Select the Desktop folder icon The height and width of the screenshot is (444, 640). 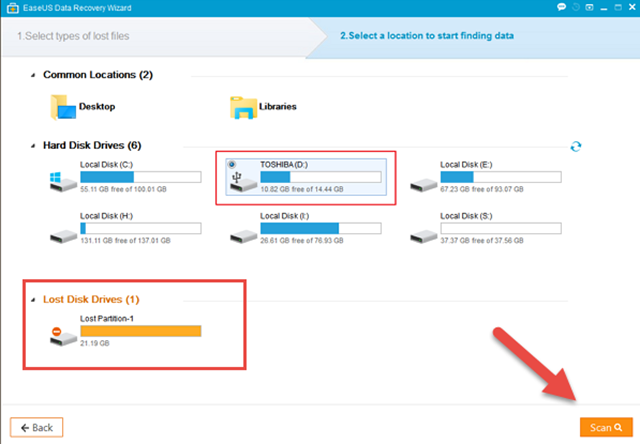pyautogui.click(x=63, y=107)
